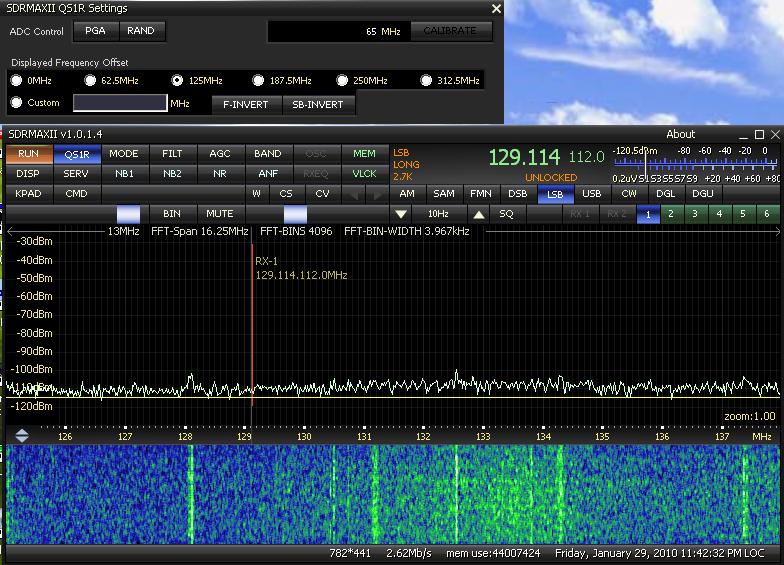The height and width of the screenshot is (565, 784).
Task: Toggle noise blanker NB2
Action: (x=172, y=174)
